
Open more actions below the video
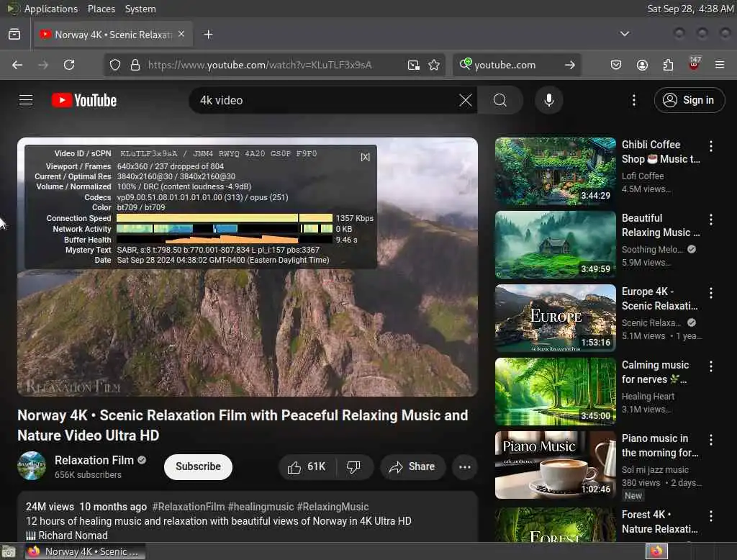[465, 467]
